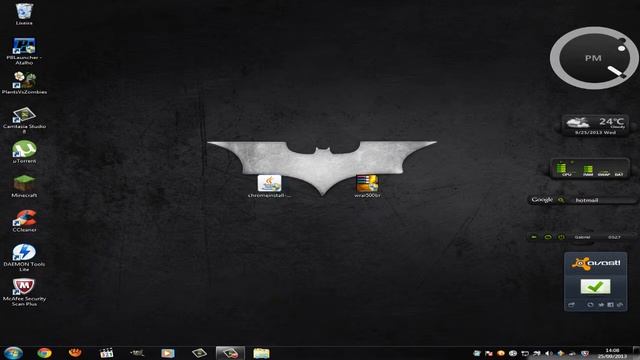Viewport: 640px width, 360px height.
Task: Click the analog PM clock widget
Action: (x=594, y=58)
